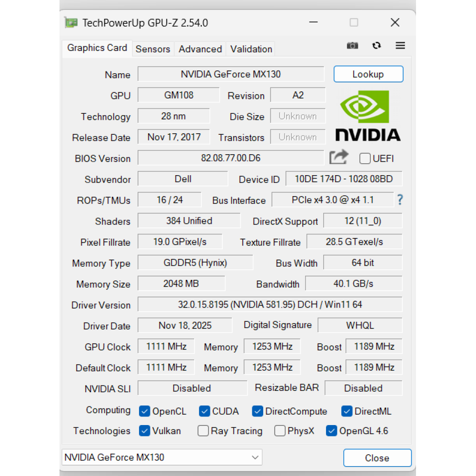Click the GPU field showing GM108

(178, 95)
